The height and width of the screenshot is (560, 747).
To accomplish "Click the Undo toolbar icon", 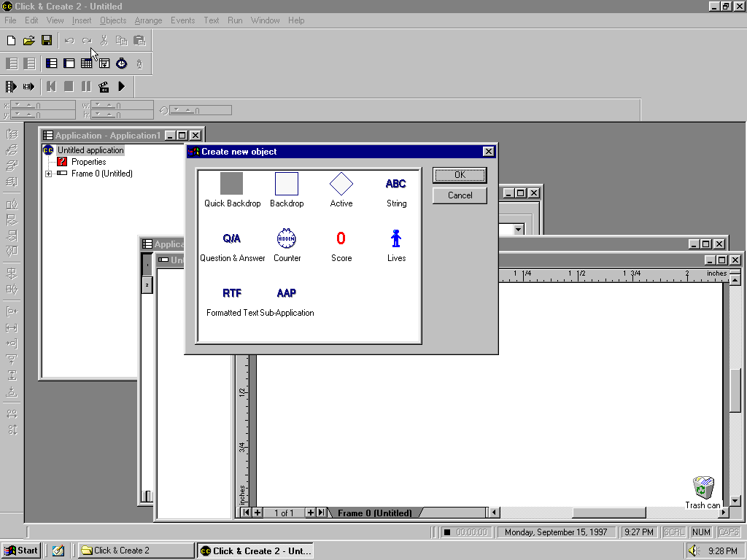I will point(69,41).
